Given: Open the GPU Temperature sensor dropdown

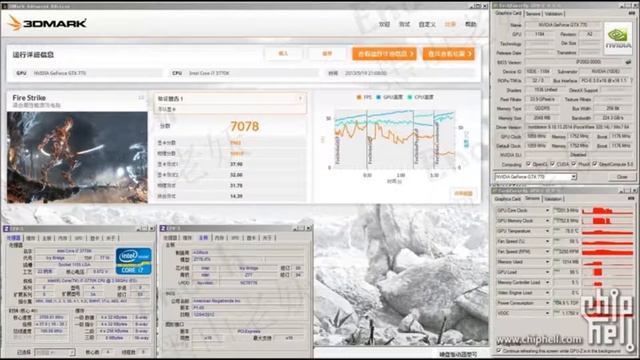Looking at the screenshot, I should [x=547, y=231].
